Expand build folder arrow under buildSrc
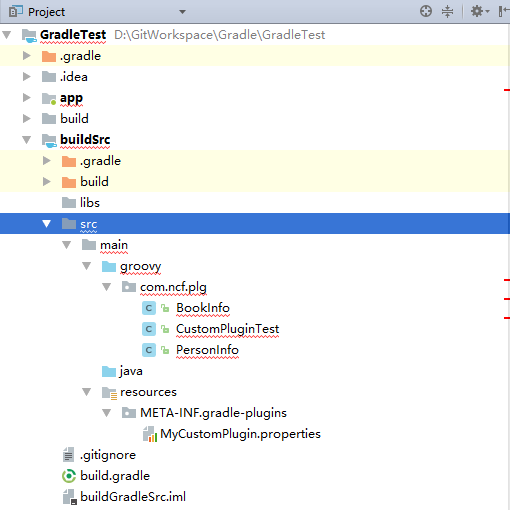The width and height of the screenshot is (510, 510). [x=47, y=182]
